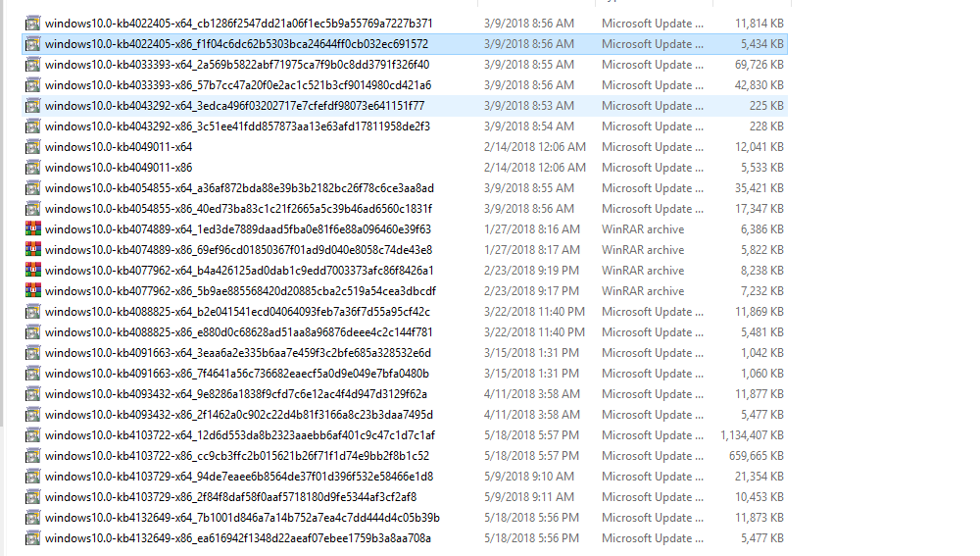Select kb4103722-x64 update file icon
980x556 pixels.
click(33, 436)
